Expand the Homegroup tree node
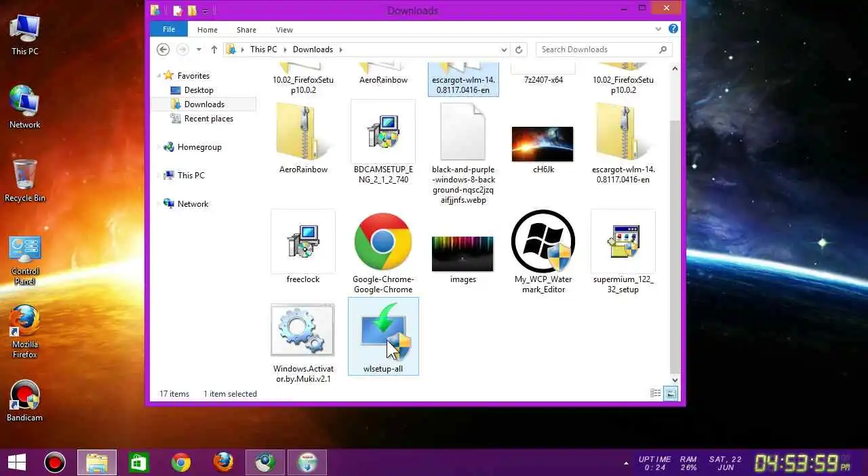 pyautogui.click(x=159, y=147)
